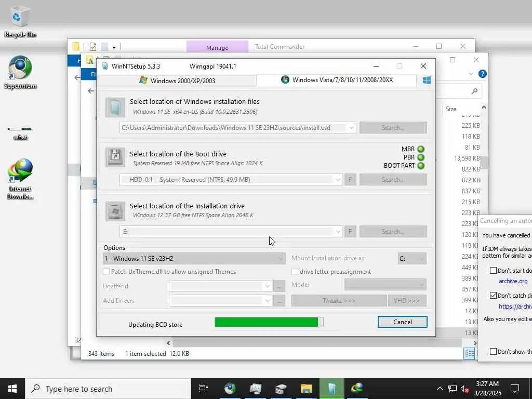The height and width of the screenshot is (399, 532).
Task: Click the clock showing 3:27 AM
Action: [x=487, y=389]
